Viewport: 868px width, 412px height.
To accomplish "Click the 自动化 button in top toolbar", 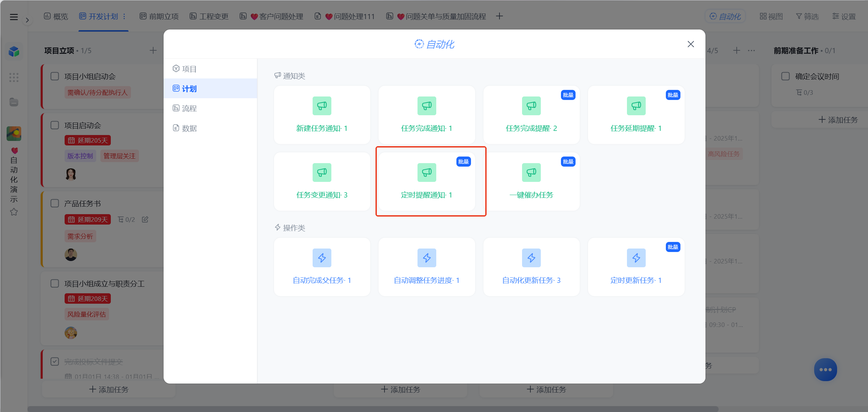I will click(725, 16).
